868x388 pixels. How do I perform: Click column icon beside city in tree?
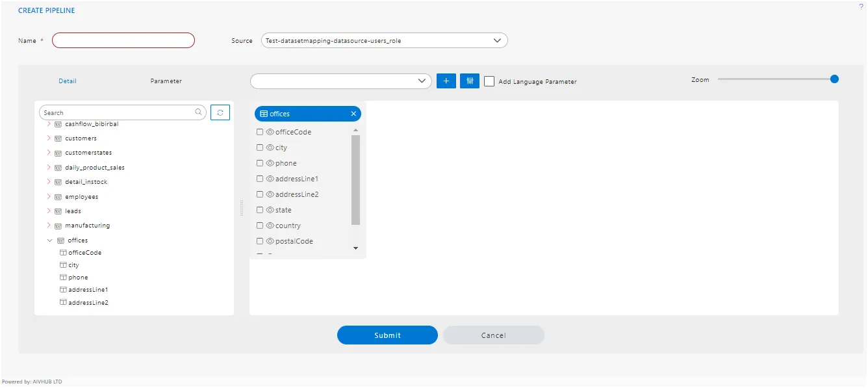[x=63, y=265]
